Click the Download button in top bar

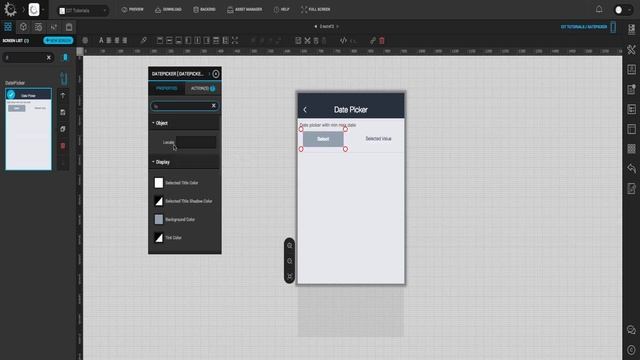pos(168,9)
